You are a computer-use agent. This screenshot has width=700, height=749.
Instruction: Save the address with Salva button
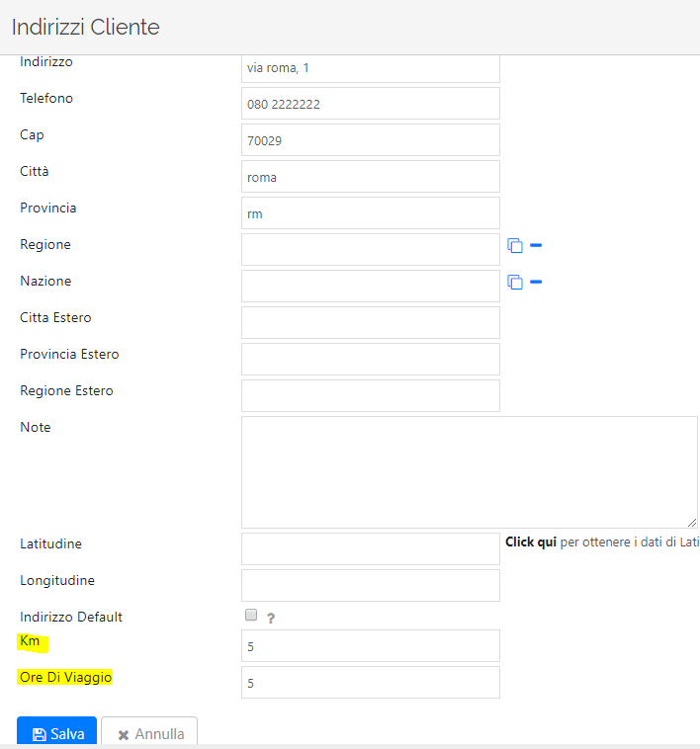(57, 731)
